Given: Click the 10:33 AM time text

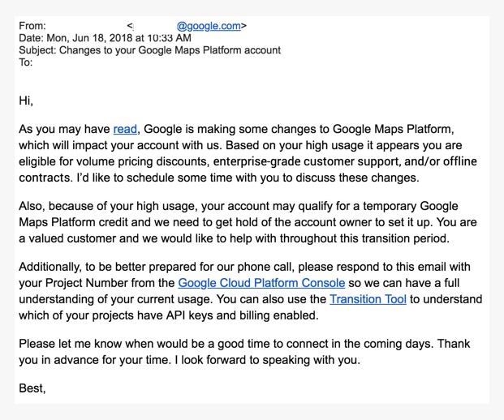Looking at the screenshot, I should click(169, 38).
